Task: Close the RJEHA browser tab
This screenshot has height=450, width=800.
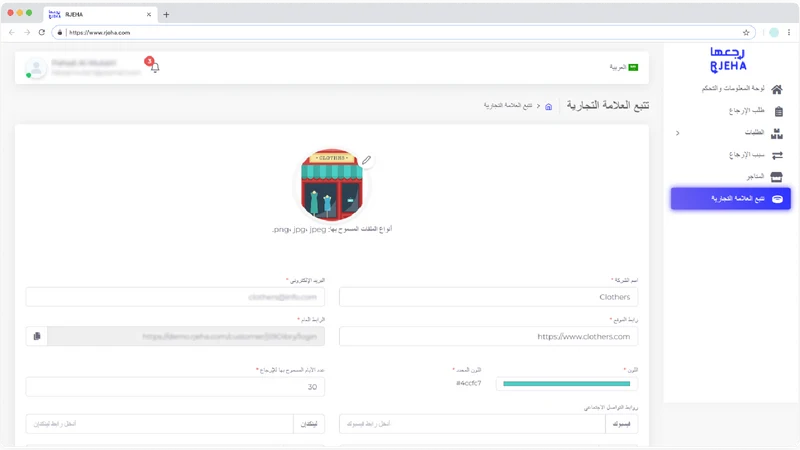Action: point(148,14)
